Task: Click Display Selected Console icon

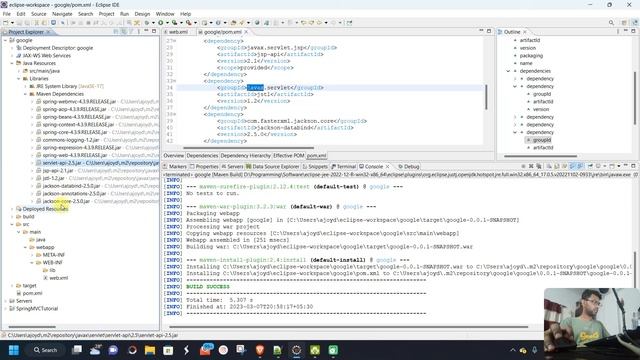Action: click(x=598, y=166)
